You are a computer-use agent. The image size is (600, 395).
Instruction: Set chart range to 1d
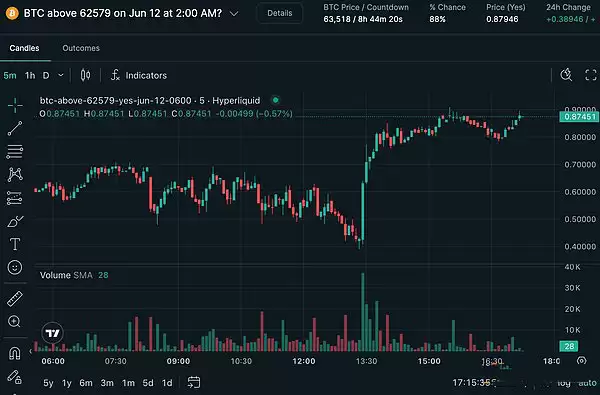pos(167,383)
